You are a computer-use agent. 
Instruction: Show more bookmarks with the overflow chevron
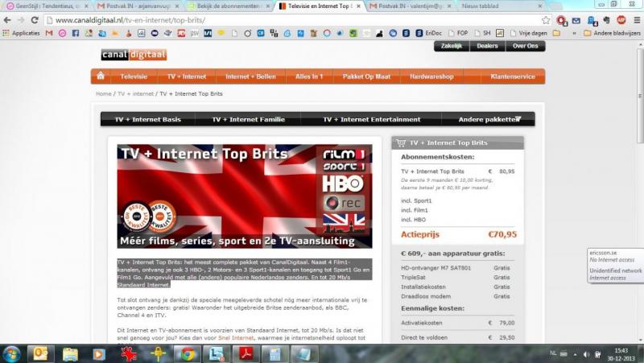574,33
